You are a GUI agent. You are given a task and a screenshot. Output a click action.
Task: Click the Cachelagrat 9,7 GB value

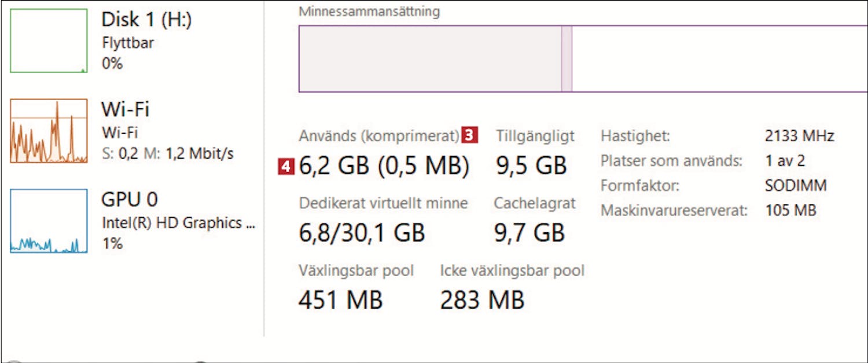coord(529,233)
